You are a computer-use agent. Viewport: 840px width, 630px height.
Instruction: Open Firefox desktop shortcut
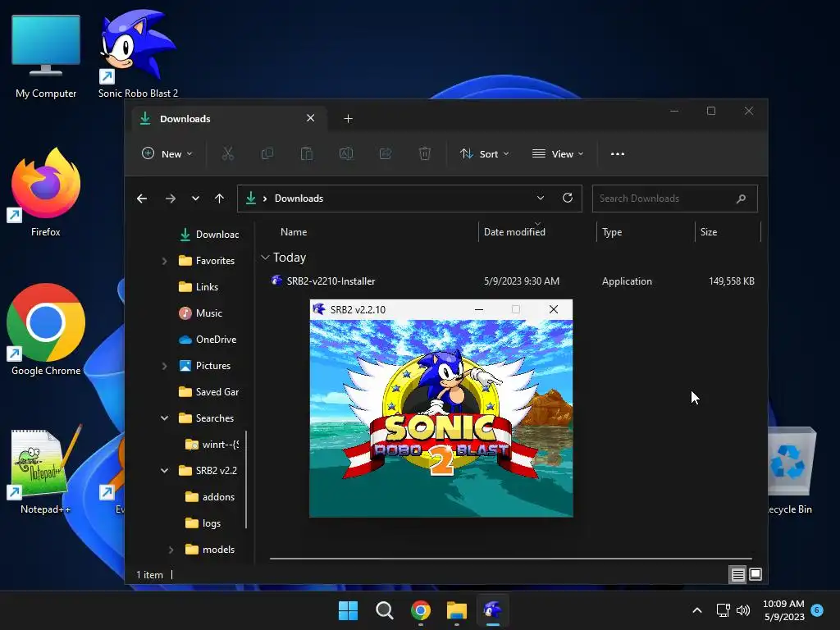click(46, 193)
